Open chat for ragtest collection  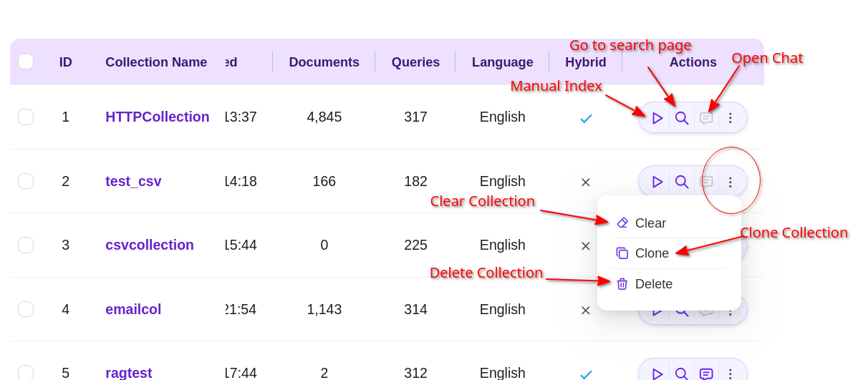[706, 374]
